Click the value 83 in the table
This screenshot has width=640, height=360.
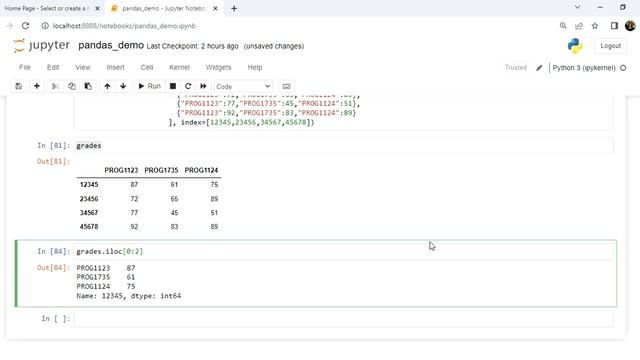click(174, 227)
